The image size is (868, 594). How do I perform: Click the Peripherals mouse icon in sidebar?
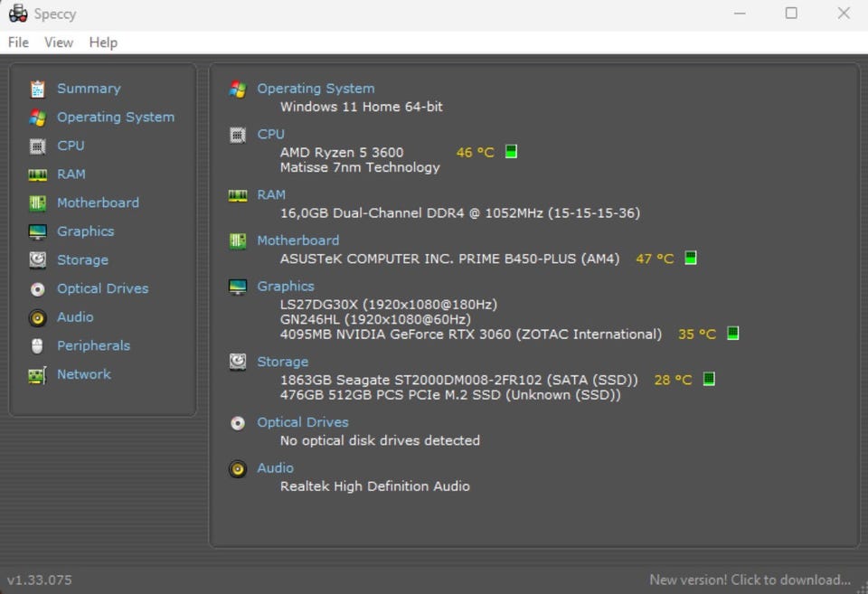pyautogui.click(x=37, y=346)
